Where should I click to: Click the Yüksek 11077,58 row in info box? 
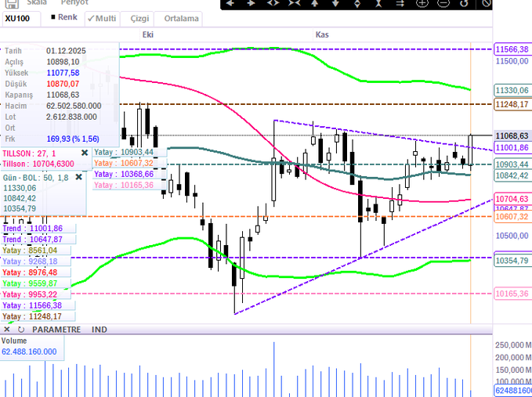pyautogui.click(x=42, y=73)
